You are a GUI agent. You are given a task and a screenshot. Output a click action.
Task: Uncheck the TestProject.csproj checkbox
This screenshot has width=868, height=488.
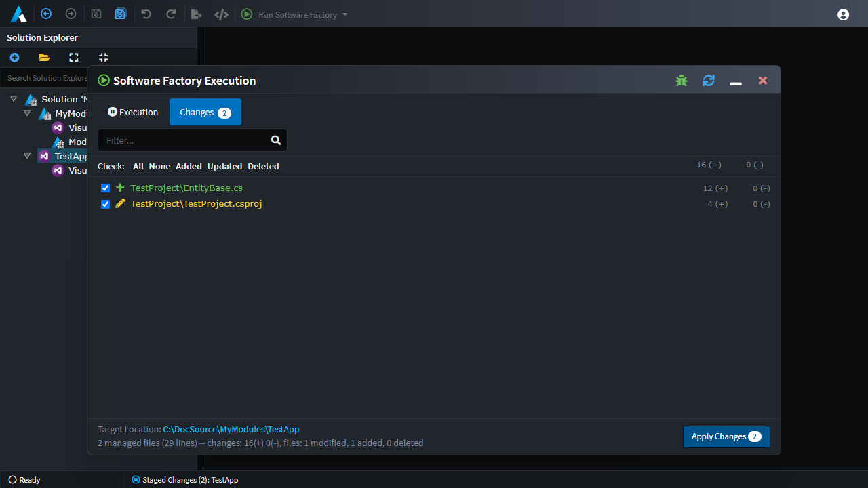(x=105, y=203)
